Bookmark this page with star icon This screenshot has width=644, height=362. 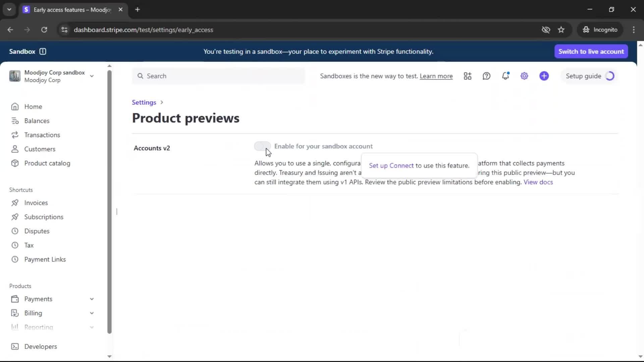click(561, 30)
